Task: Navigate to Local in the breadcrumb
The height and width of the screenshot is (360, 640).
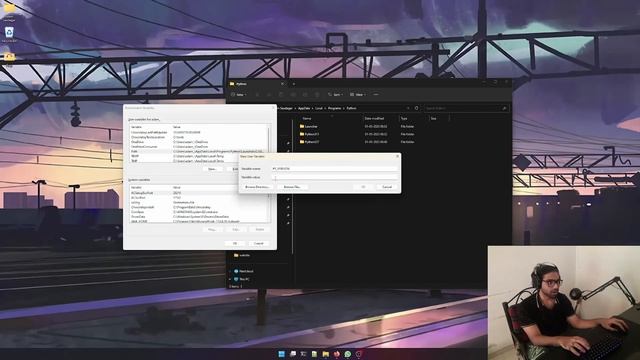Action: (x=319, y=108)
